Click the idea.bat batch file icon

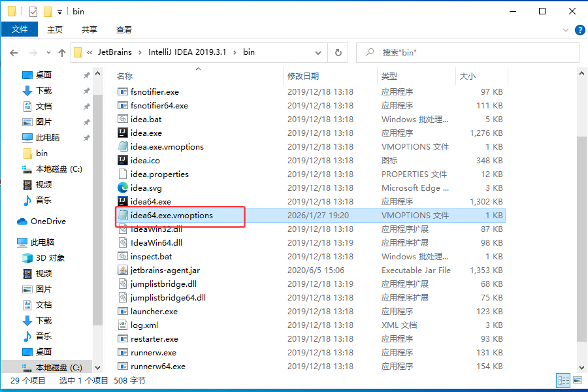pyautogui.click(x=123, y=120)
